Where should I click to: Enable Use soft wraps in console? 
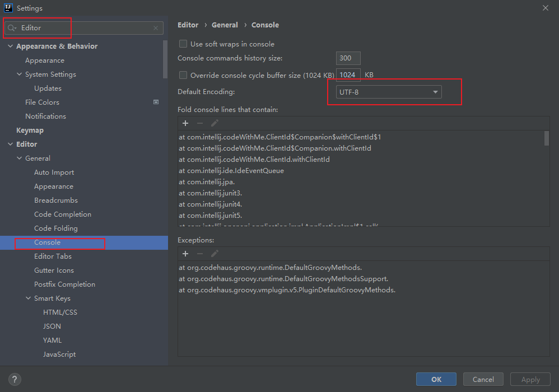tap(183, 44)
